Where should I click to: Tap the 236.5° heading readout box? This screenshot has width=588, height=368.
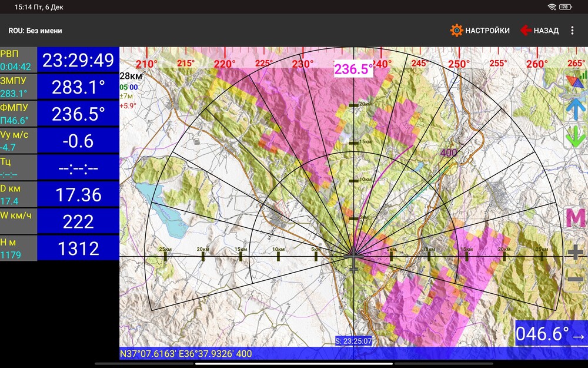355,68
